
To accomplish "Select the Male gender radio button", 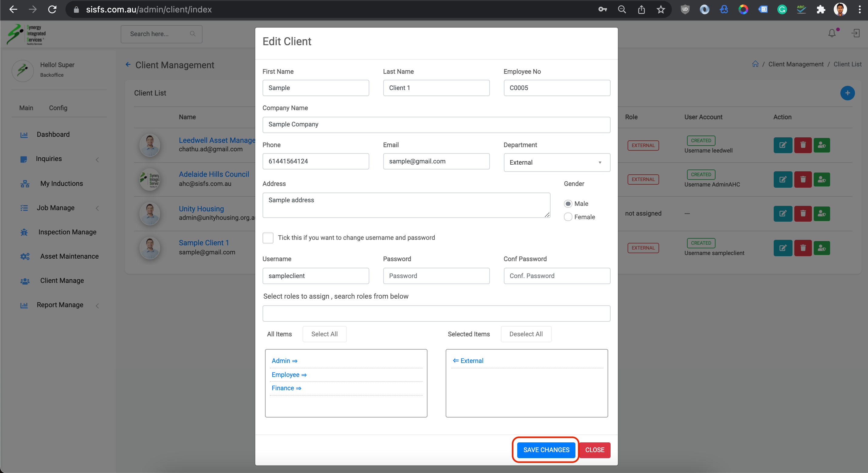I will click(568, 203).
